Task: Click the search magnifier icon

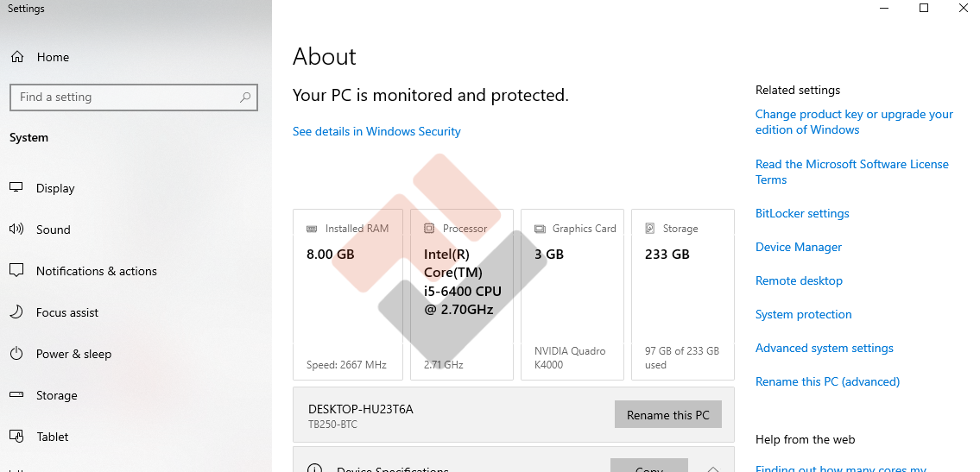Action: [245, 98]
